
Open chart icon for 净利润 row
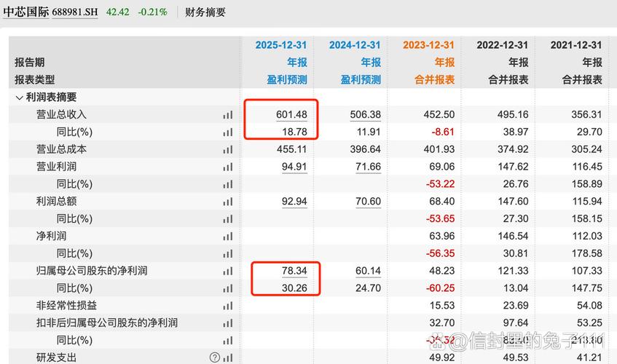tap(228, 237)
